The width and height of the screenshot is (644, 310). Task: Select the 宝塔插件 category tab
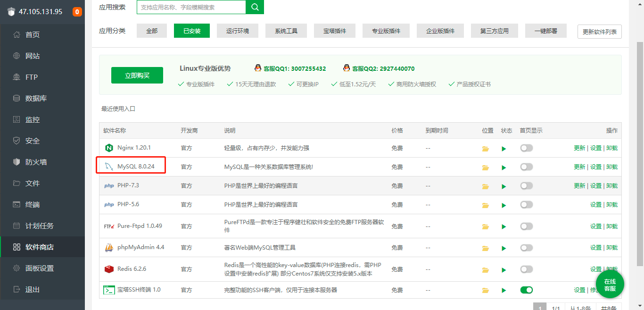click(335, 31)
